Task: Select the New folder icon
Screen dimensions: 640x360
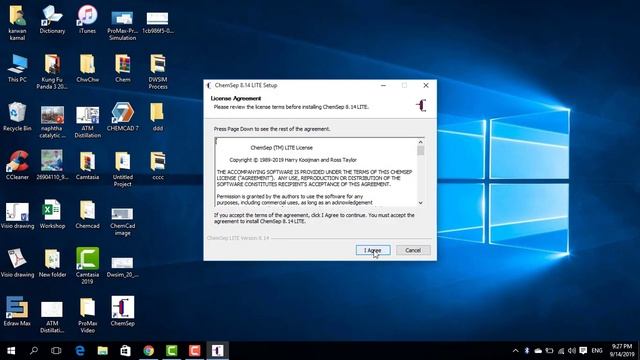Action: (x=52, y=263)
